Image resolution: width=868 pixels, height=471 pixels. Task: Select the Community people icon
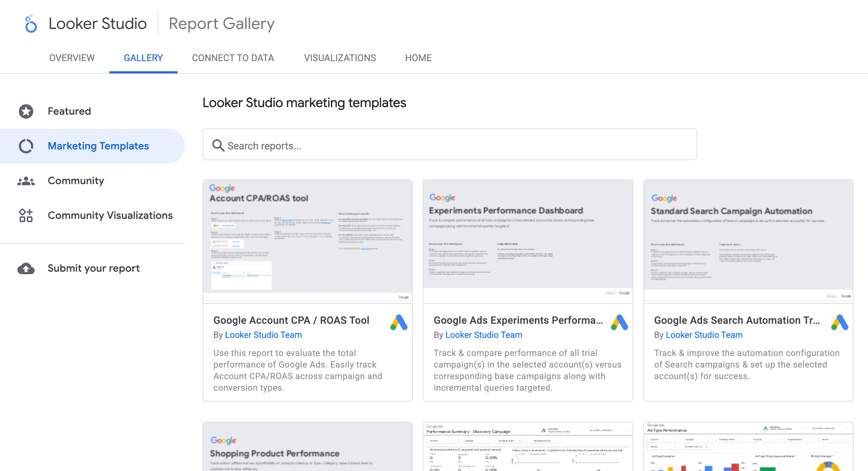tap(26, 181)
